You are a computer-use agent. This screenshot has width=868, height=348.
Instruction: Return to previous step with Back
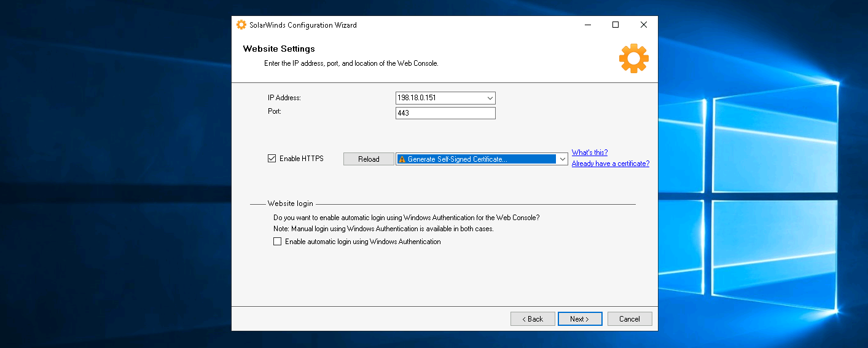(533, 319)
